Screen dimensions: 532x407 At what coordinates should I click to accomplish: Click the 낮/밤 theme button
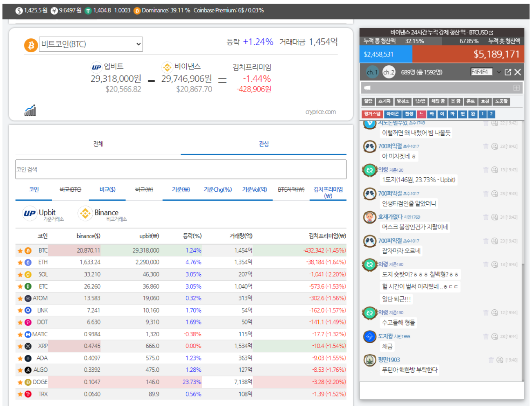pyautogui.click(x=420, y=101)
